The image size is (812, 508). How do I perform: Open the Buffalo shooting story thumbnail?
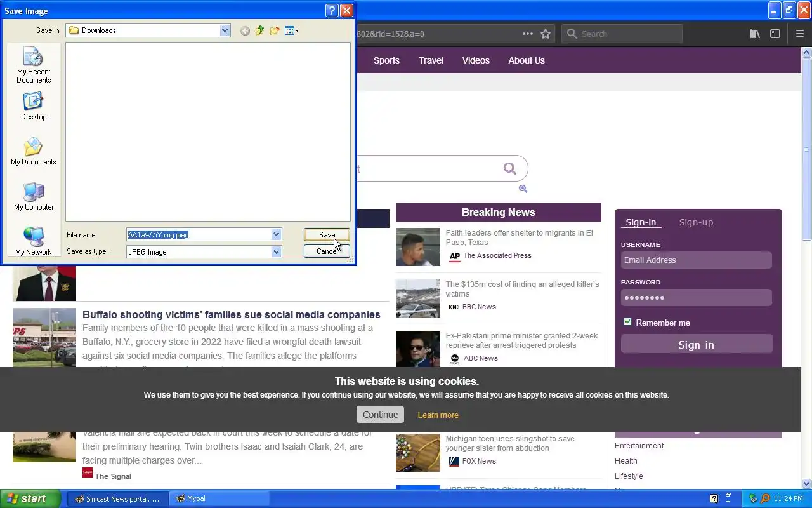[x=44, y=338]
